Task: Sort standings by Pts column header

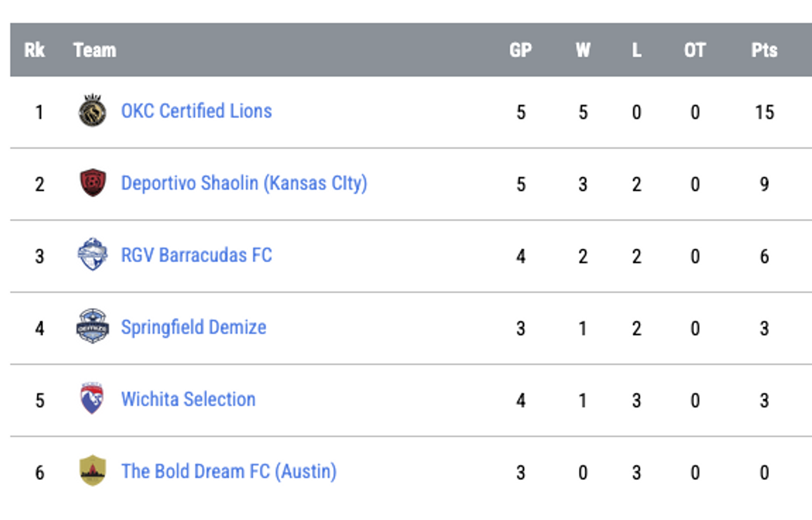Action: pos(764,50)
